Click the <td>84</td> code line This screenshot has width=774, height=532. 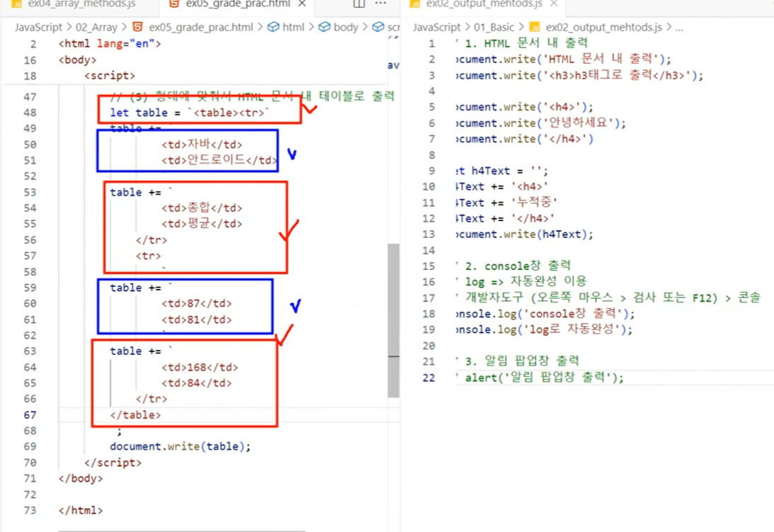[x=196, y=383]
